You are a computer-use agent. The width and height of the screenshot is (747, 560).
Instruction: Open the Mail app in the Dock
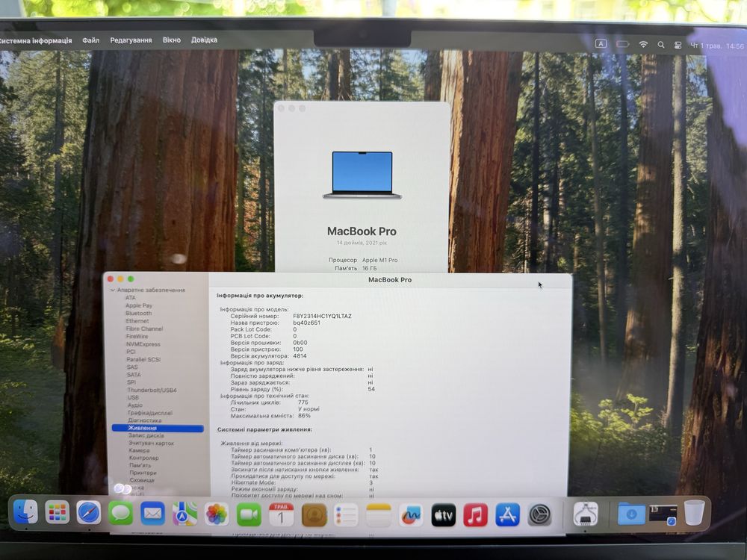click(x=152, y=514)
